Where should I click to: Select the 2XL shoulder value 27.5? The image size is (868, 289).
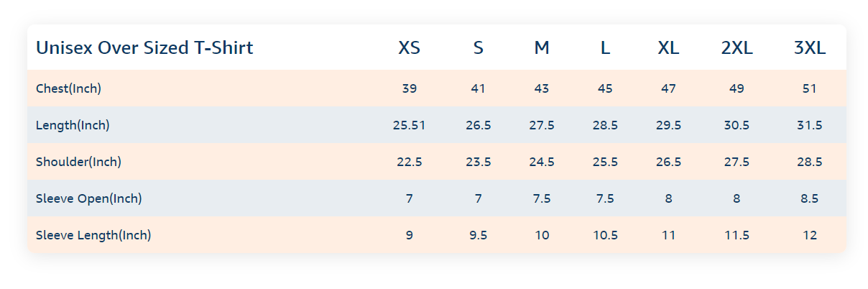point(737,162)
